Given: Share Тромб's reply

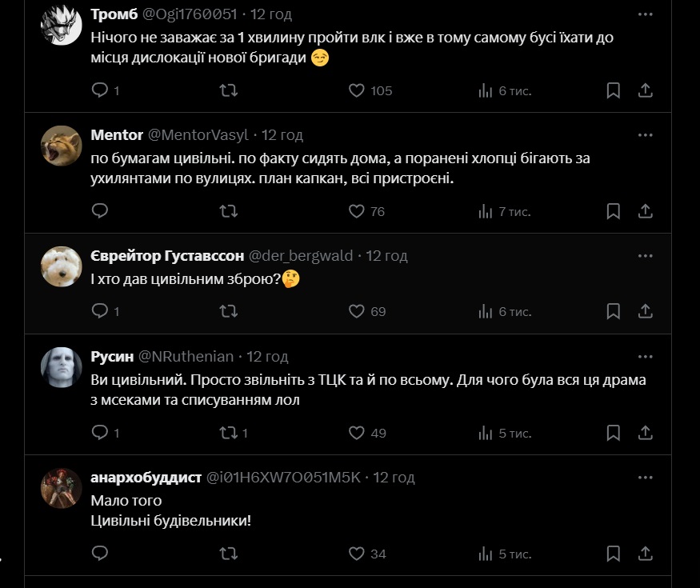Looking at the screenshot, I should (x=646, y=90).
